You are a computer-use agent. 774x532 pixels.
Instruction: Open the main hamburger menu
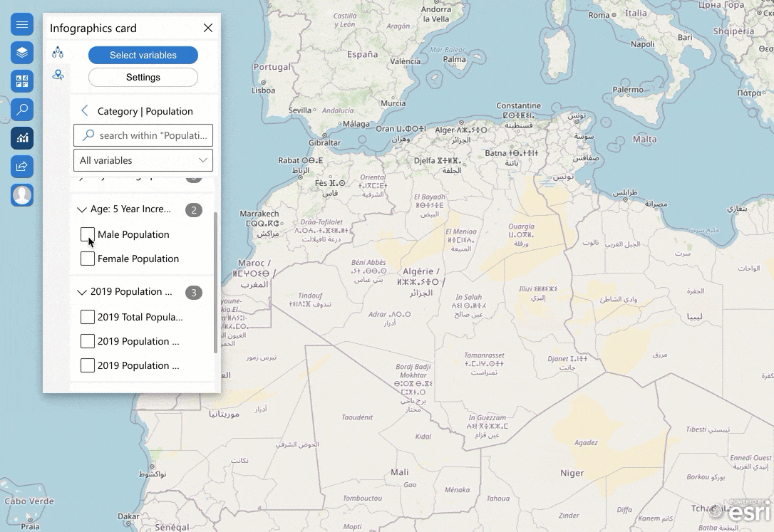[22, 24]
